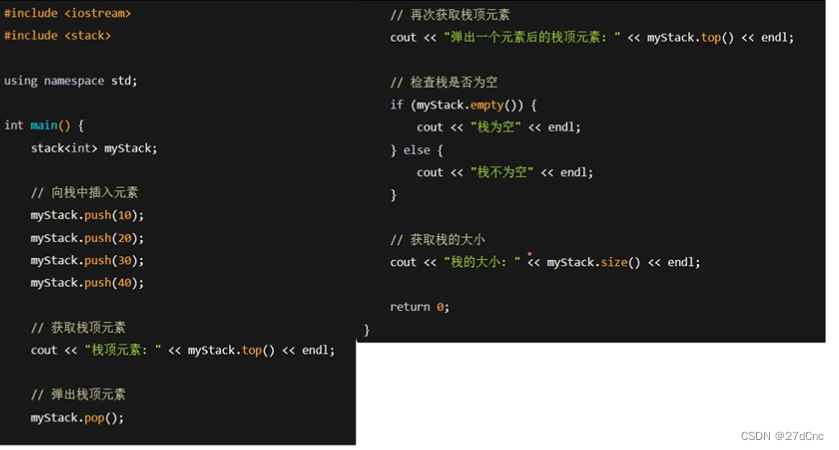Click the line 'if (myStack.empty()) {'
Screen dimensions: 839x450
click(463, 105)
